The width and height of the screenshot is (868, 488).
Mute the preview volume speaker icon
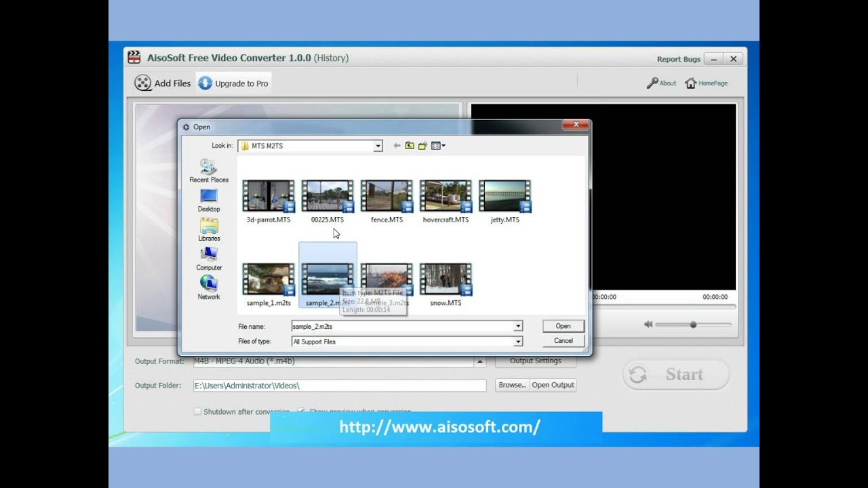point(648,325)
